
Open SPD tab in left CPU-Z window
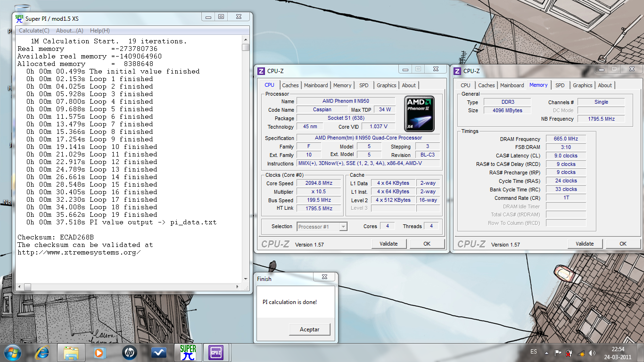364,85
